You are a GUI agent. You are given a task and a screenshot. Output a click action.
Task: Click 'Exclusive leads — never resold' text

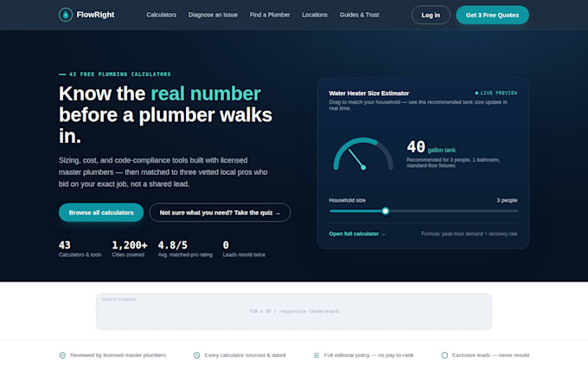[490, 355]
